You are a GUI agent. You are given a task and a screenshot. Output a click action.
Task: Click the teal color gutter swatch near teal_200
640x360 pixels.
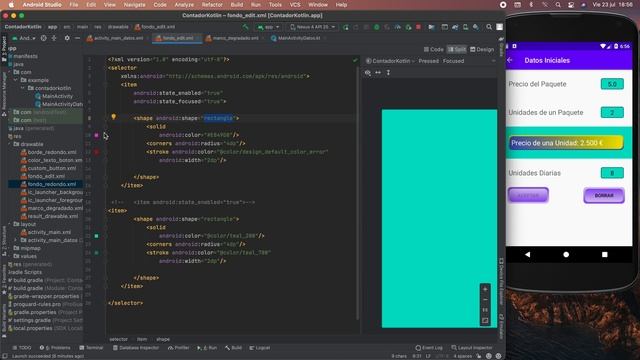pos(97,236)
